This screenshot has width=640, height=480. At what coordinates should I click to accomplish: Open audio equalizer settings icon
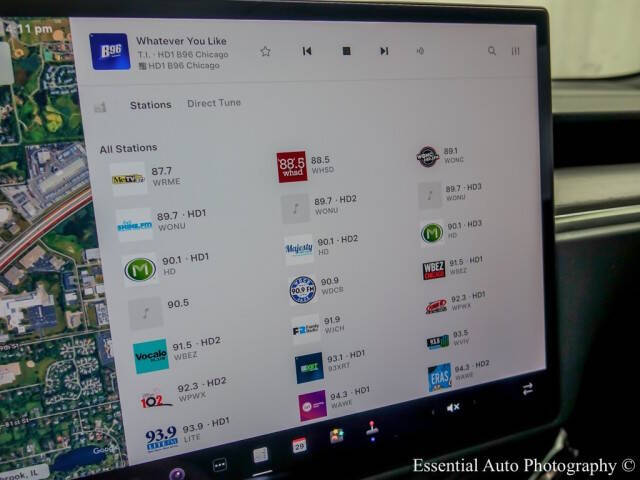516,51
